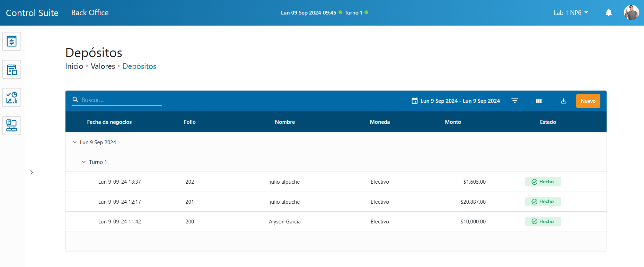Sort by the Monto column header
This screenshot has width=644, height=267.
pyautogui.click(x=453, y=122)
